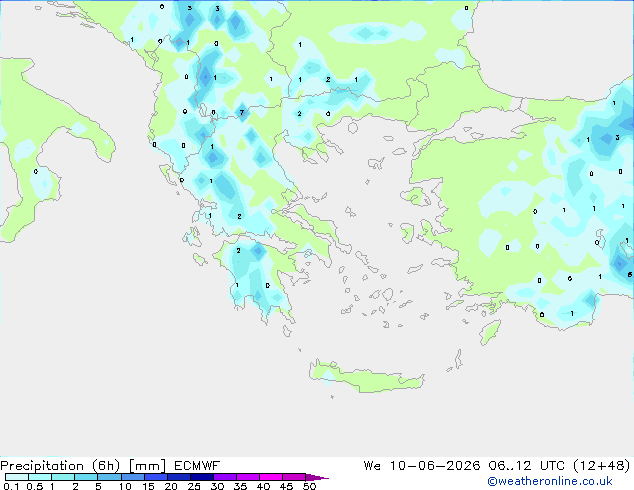Screen dimensions: 634x490
Task: Click the legend swatch between 0.1 and 0.5
Action: click(x=17, y=477)
